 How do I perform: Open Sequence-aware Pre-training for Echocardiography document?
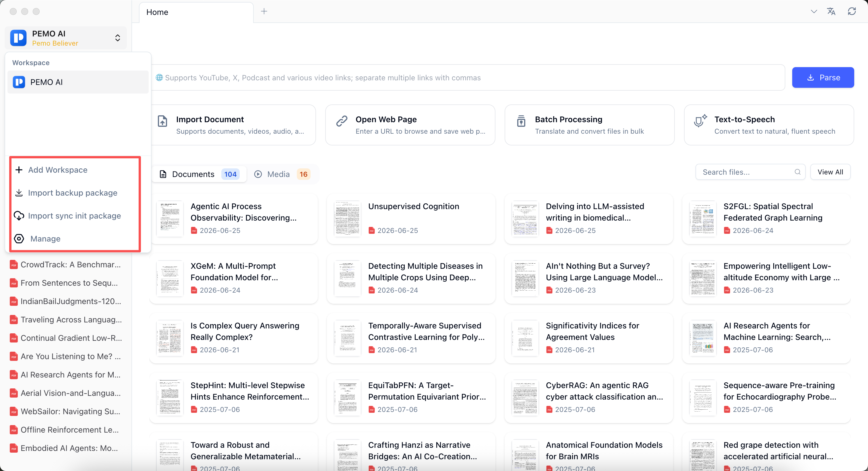766,397
